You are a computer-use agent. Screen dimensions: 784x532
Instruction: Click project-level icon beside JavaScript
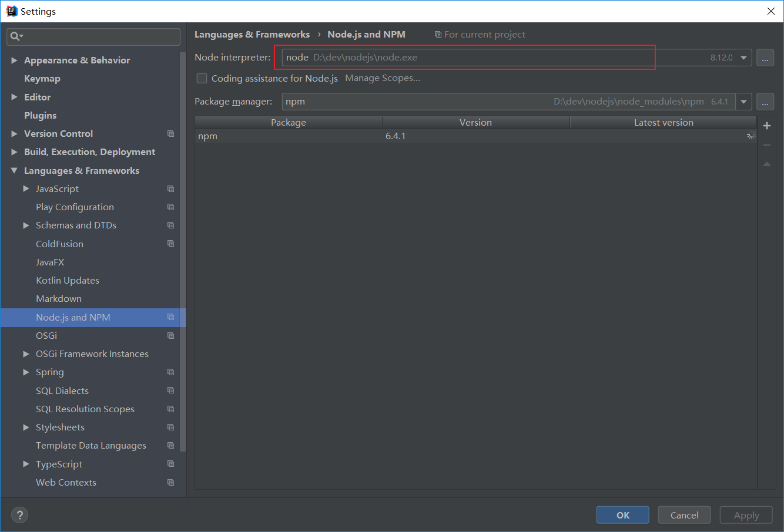170,189
